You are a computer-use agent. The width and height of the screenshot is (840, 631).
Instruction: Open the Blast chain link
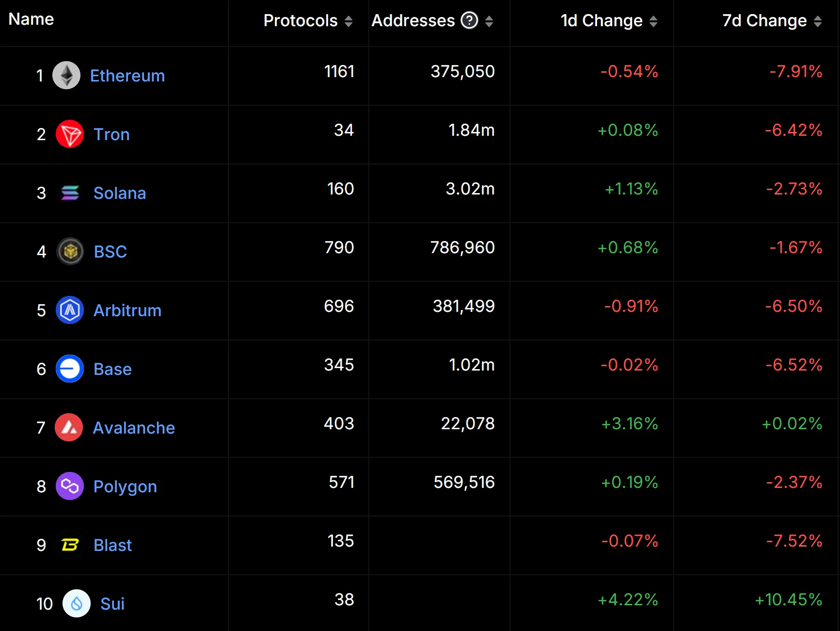112,545
